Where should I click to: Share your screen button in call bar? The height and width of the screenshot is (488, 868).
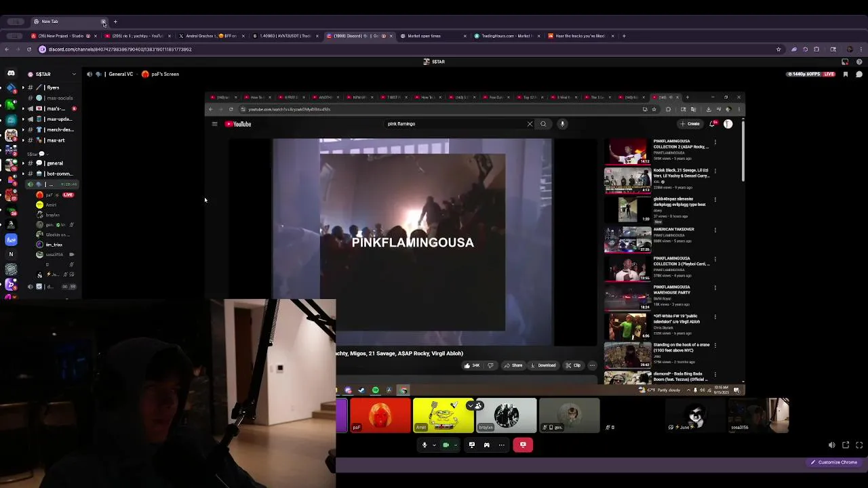click(x=472, y=445)
